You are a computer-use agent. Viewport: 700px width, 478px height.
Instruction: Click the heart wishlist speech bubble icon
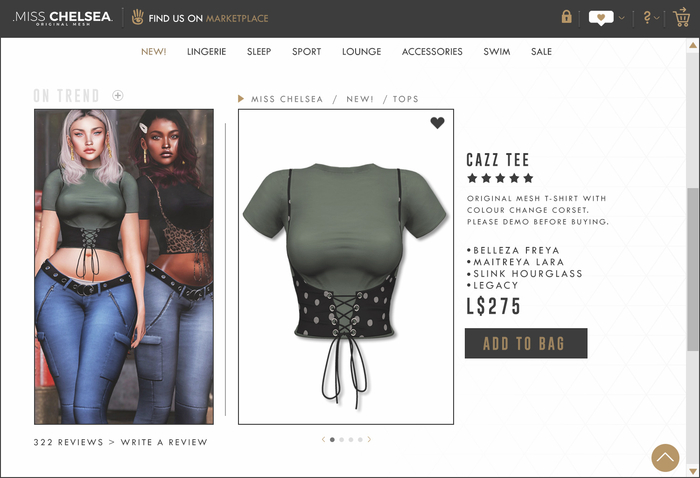tap(601, 18)
